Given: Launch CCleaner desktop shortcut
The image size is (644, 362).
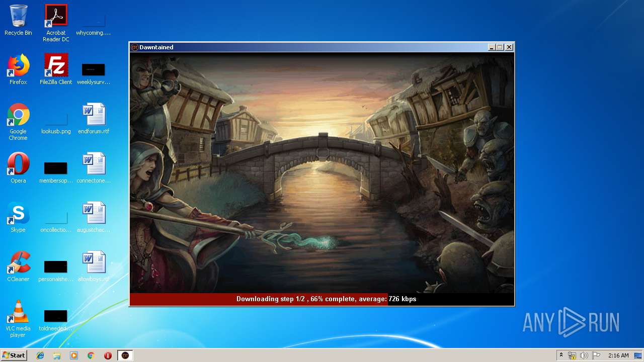Looking at the screenshot, I should click(18, 266).
